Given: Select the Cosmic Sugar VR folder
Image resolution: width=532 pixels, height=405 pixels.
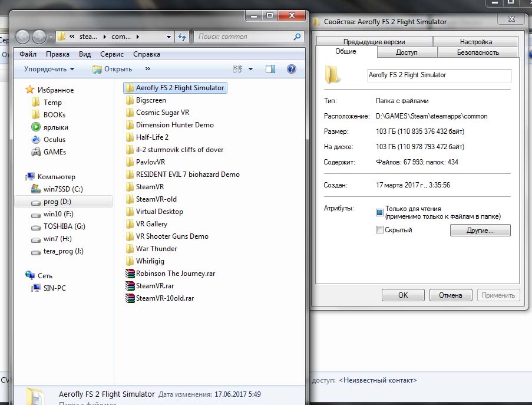Looking at the screenshot, I should pyautogui.click(x=157, y=113).
